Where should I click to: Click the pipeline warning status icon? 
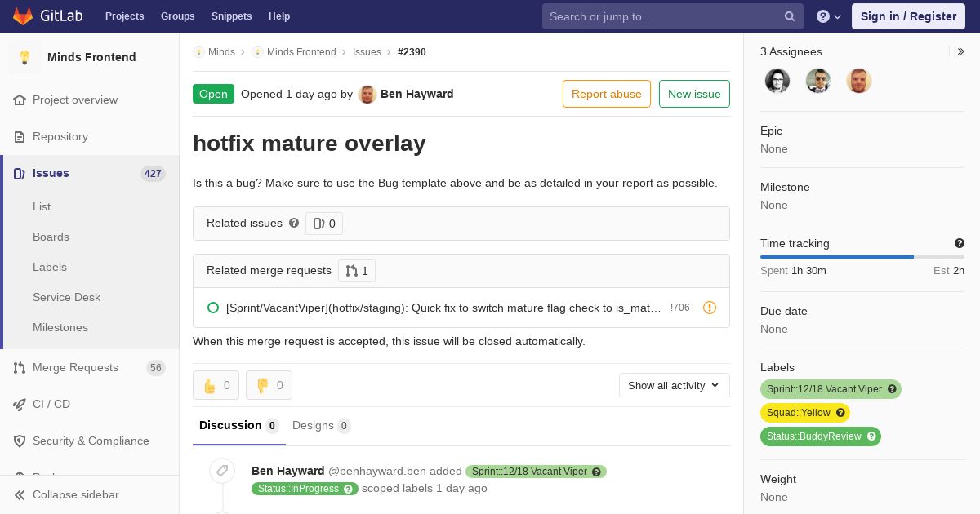[710, 308]
